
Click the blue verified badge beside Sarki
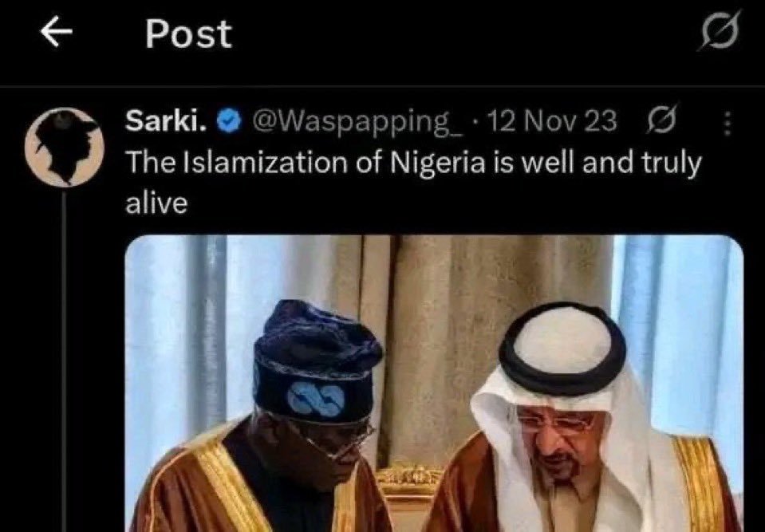pos(229,121)
